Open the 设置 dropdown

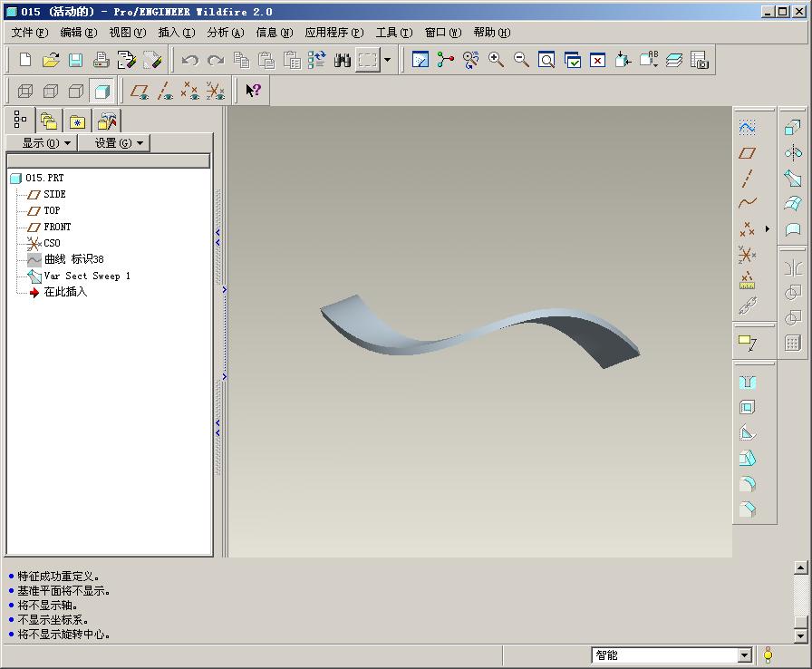(114, 143)
